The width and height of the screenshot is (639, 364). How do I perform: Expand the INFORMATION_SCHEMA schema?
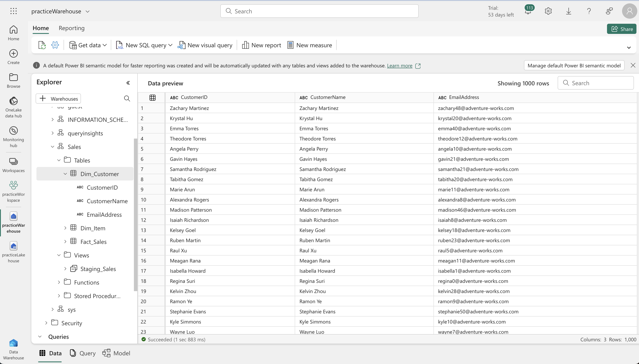click(x=53, y=119)
